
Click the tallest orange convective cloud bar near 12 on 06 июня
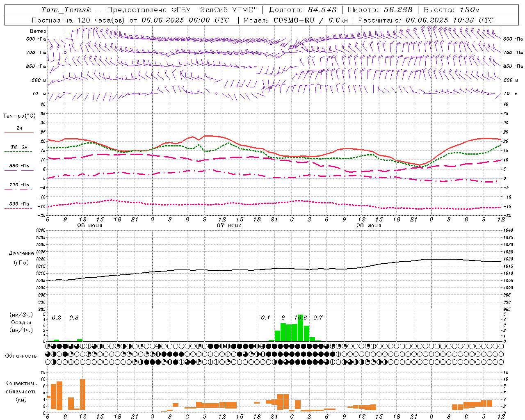83,394
